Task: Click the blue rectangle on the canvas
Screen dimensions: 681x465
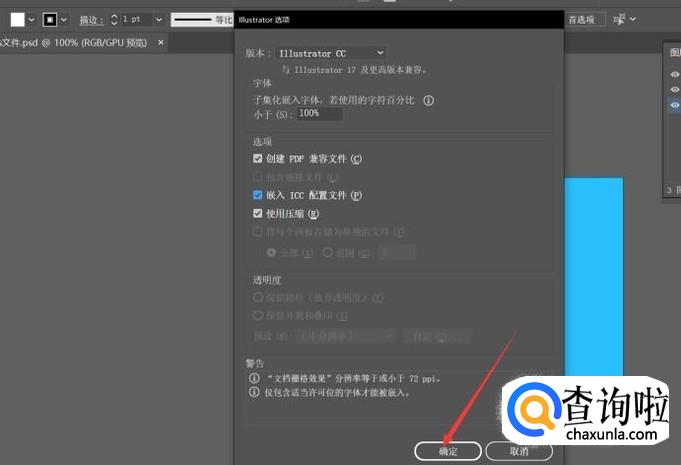Action: tap(594, 276)
